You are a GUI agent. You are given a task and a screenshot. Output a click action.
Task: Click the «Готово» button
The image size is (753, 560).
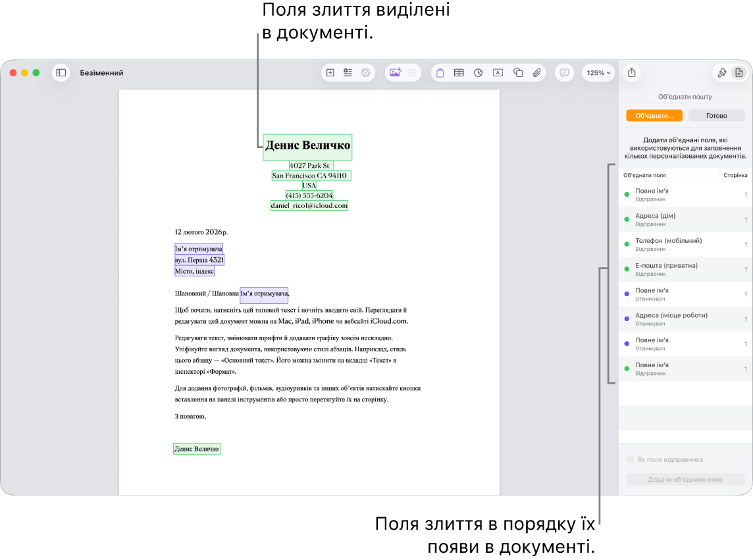[716, 116]
